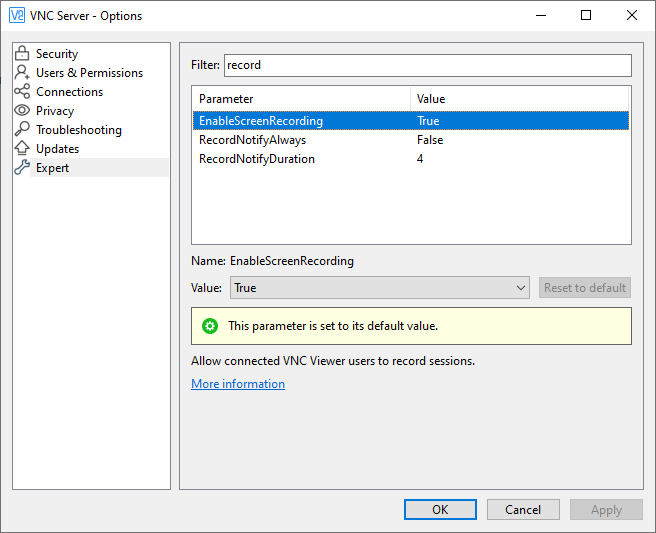This screenshot has height=533, width=656.
Task: Click the Security padlock icon
Action: [x=22, y=54]
